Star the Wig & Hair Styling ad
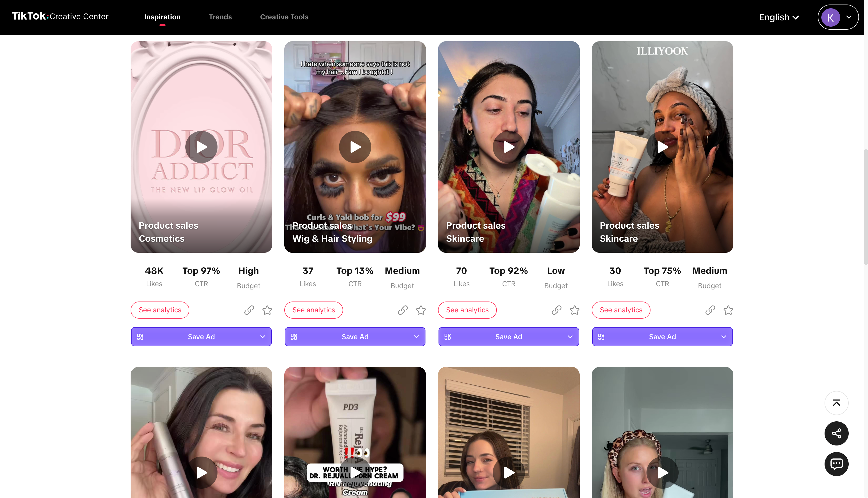This screenshot has width=868, height=498. [420, 310]
